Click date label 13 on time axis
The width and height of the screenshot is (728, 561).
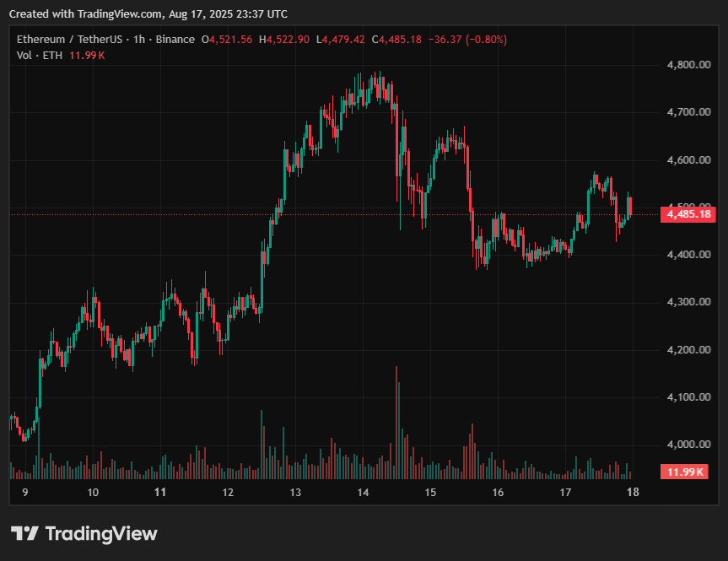[x=295, y=493]
